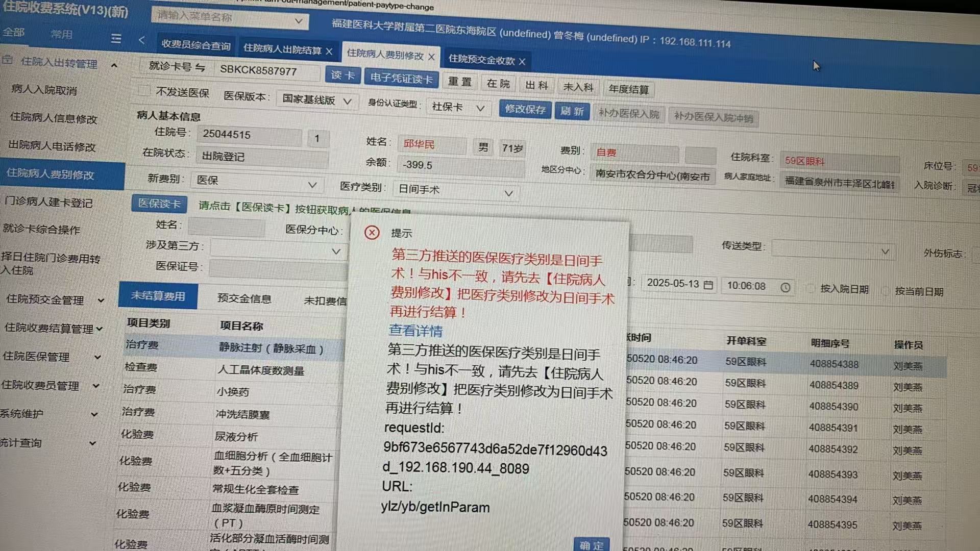
Task: Open the 医保版本 dropdown
Action: tap(317, 100)
